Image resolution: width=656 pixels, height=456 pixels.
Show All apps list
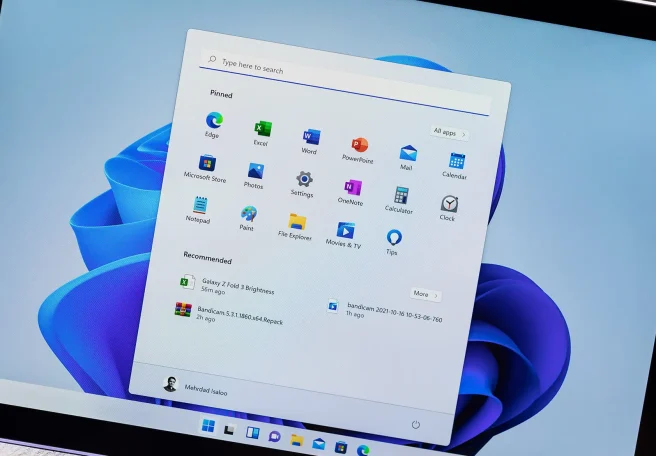pos(449,133)
